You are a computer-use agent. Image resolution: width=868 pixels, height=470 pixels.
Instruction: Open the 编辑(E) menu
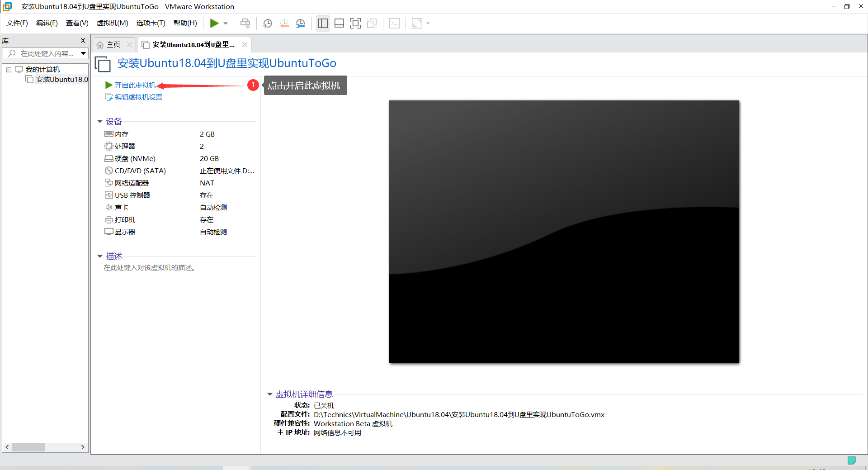[47, 23]
